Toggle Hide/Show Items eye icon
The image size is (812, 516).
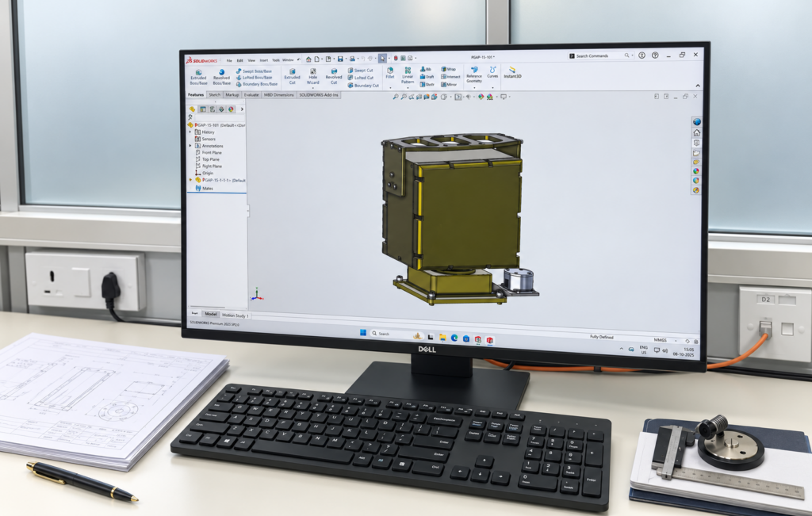coord(469,97)
